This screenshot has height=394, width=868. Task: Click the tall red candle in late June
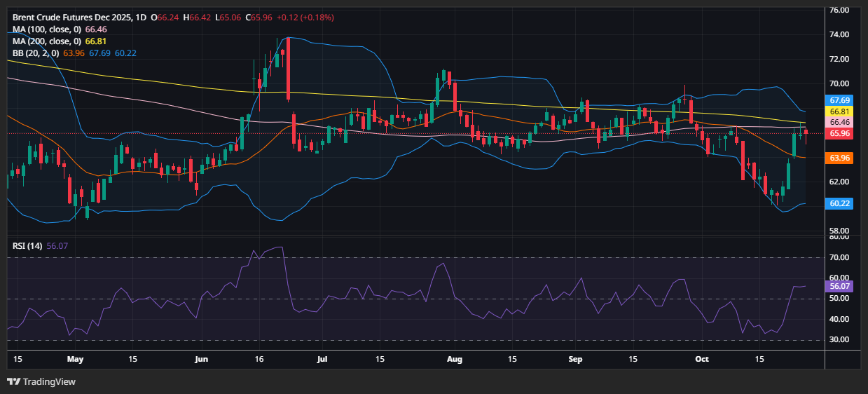(x=288, y=69)
